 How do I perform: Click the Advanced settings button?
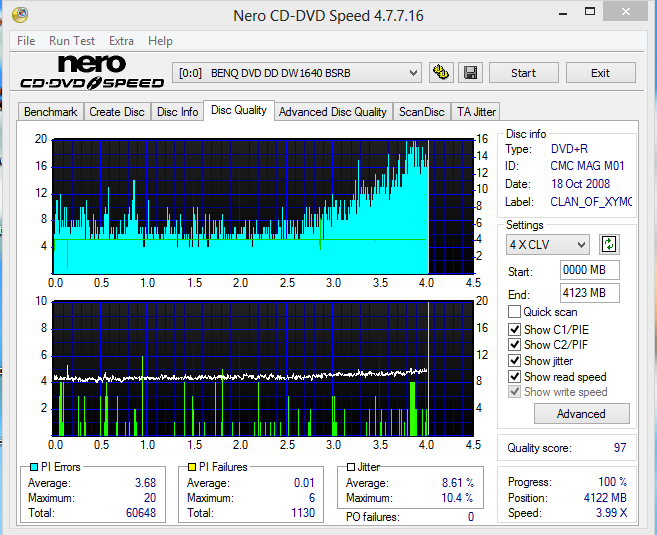pos(581,414)
